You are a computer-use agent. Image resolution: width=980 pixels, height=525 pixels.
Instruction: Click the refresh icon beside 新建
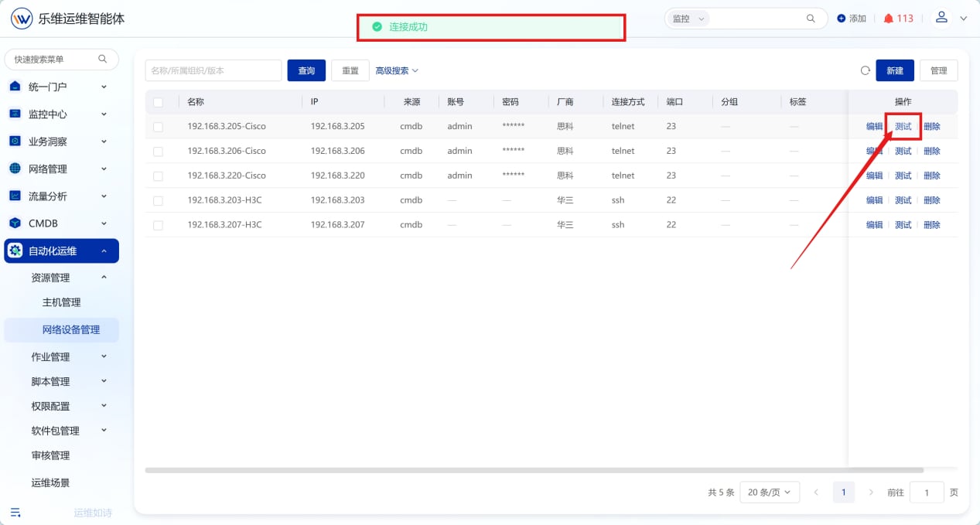tap(866, 70)
